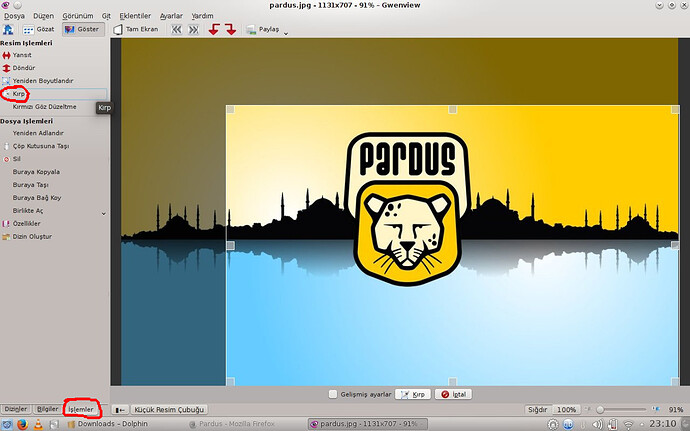Toggle Sığdır fit-to-window zoom
The height and width of the screenshot is (431, 690).
(x=537, y=409)
